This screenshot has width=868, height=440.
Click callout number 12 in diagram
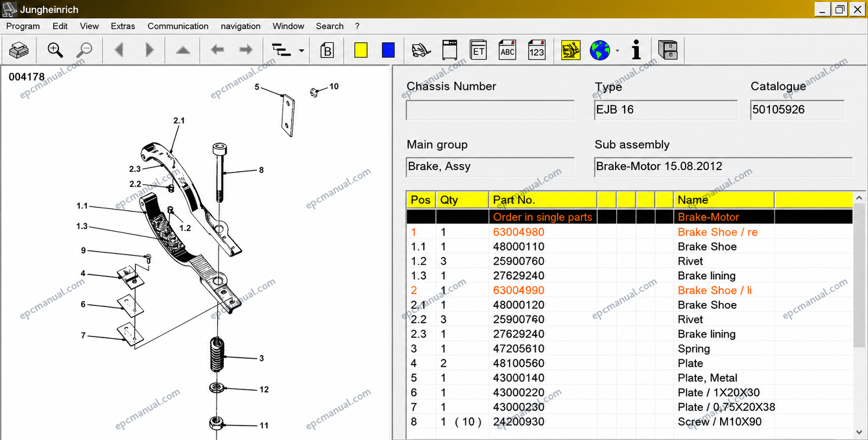(264, 389)
